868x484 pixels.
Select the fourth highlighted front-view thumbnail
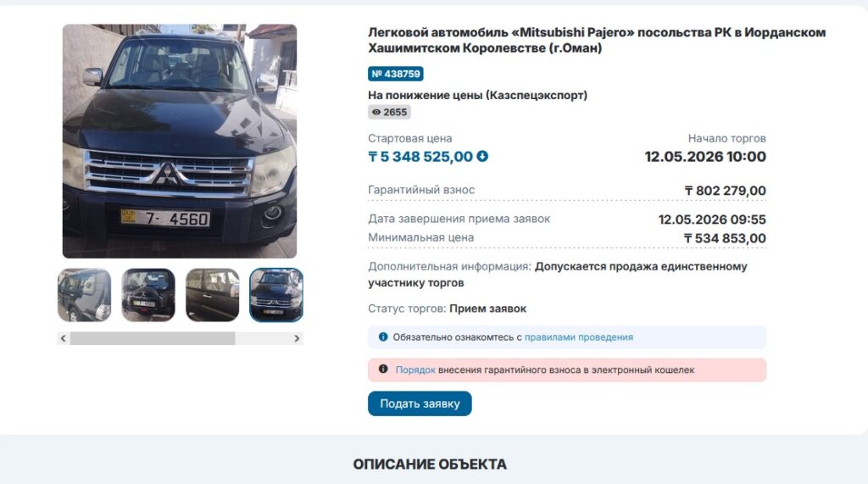tap(276, 295)
